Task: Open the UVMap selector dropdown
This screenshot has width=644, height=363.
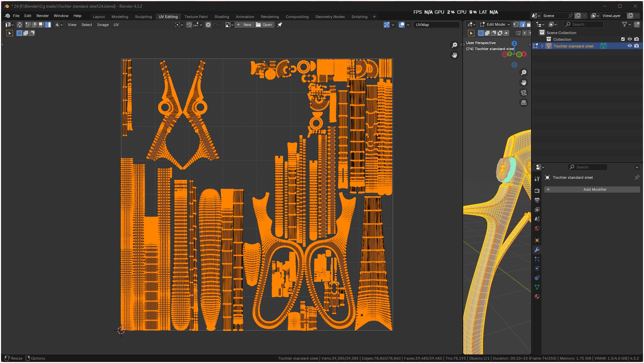Action: click(x=436, y=25)
